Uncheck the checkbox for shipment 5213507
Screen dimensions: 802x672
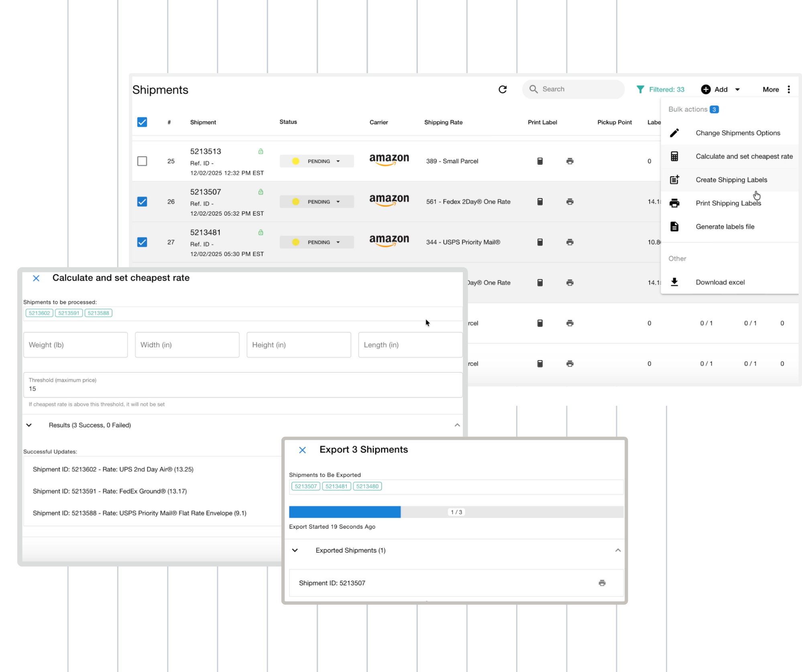pyautogui.click(x=142, y=202)
